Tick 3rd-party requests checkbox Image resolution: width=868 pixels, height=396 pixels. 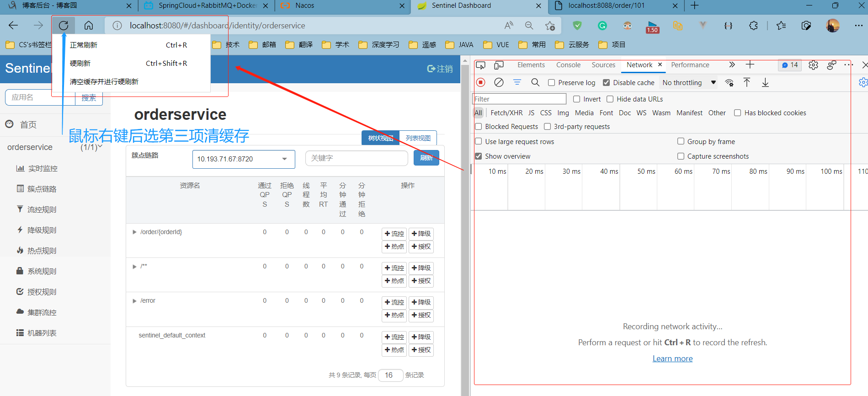547,127
